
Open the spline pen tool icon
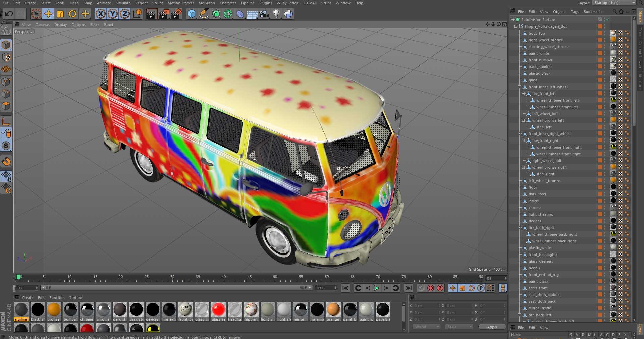204,14
